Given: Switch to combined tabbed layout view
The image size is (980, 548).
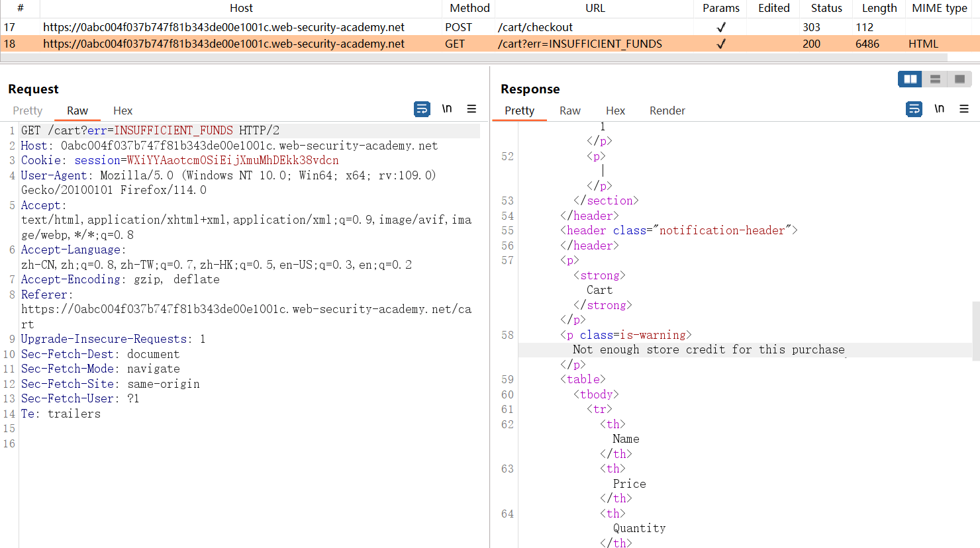Looking at the screenshot, I should coord(959,79).
